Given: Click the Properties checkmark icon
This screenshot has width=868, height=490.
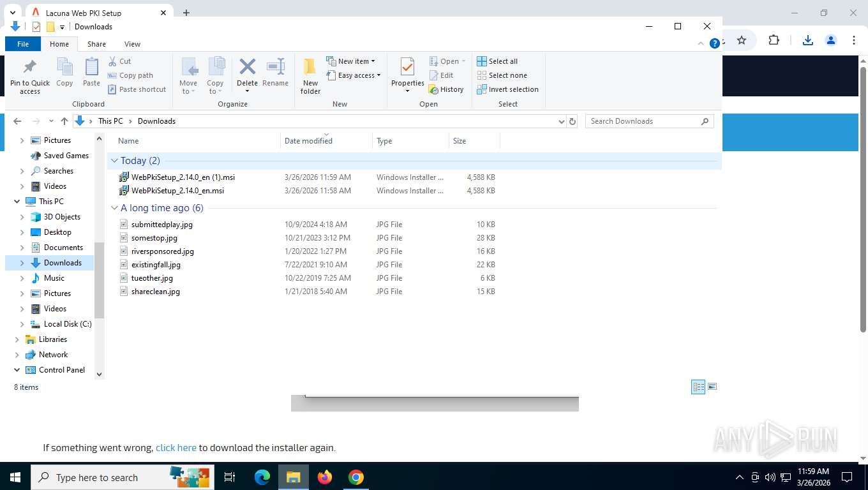Looking at the screenshot, I should click(x=407, y=66).
